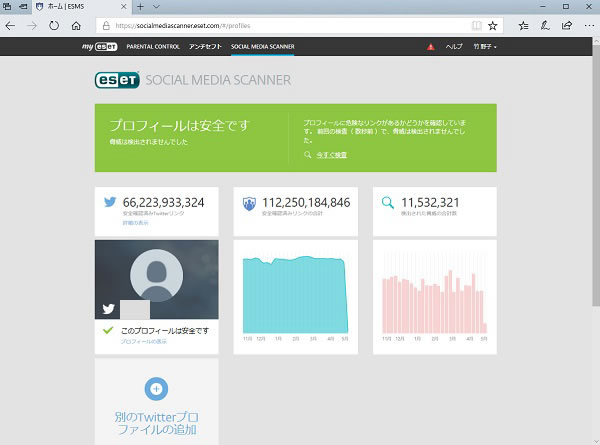Click the green checkmark on profile card
Image resolution: width=600 pixels, height=445 pixels.
coord(108,330)
